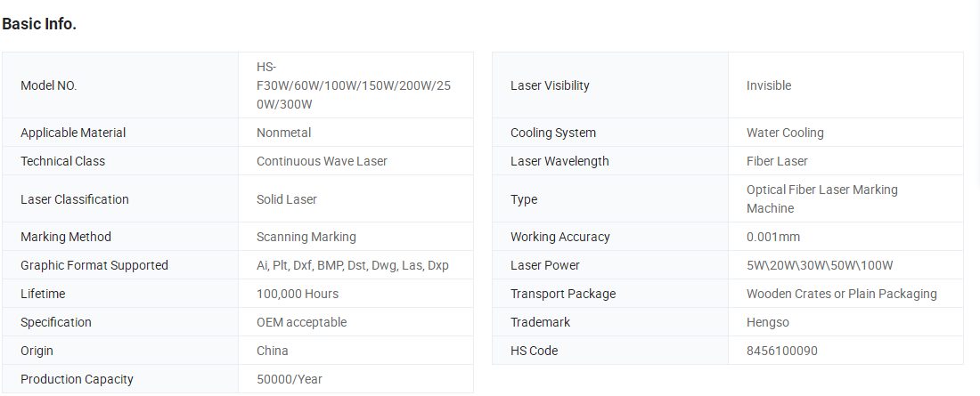Viewport: 980px width, 396px height.
Task: Click the Continuous Wave Laser value
Action: pyautogui.click(x=322, y=161)
